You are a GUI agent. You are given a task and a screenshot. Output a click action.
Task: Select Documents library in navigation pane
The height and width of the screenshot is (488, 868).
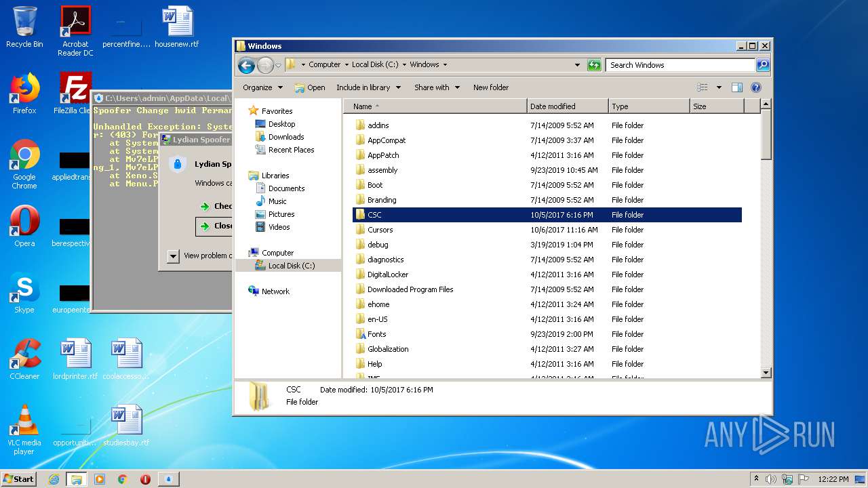click(x=286, y=188)
